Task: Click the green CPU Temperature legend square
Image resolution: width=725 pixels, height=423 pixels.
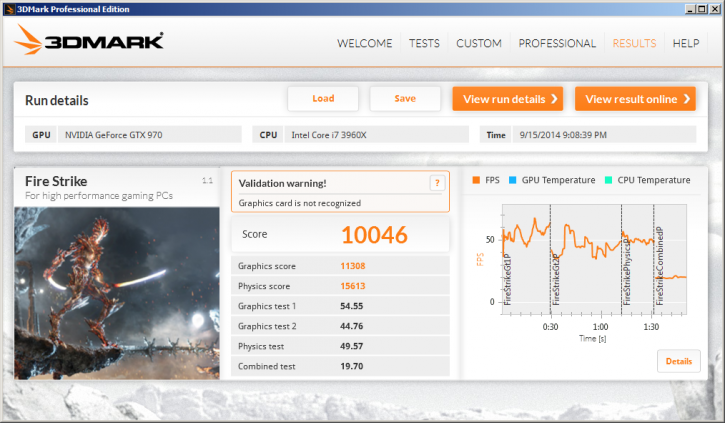Action: (608, 180)
